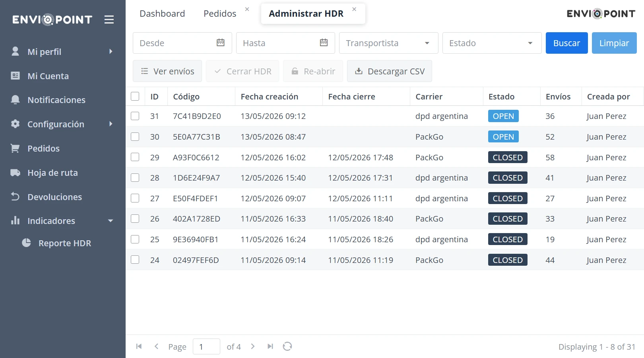Refresh the table with the reload icon
The image size is (644, 358).
[x=287, y=346]
